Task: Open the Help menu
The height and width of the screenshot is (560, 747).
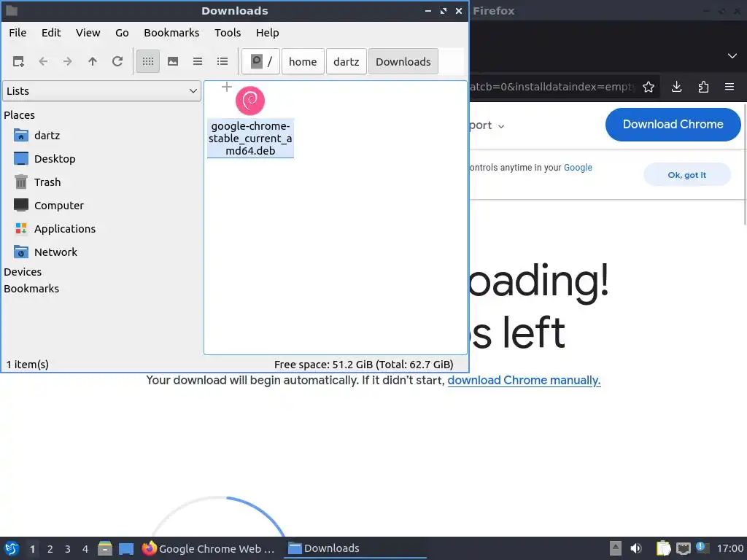Action: coord(267,33)
